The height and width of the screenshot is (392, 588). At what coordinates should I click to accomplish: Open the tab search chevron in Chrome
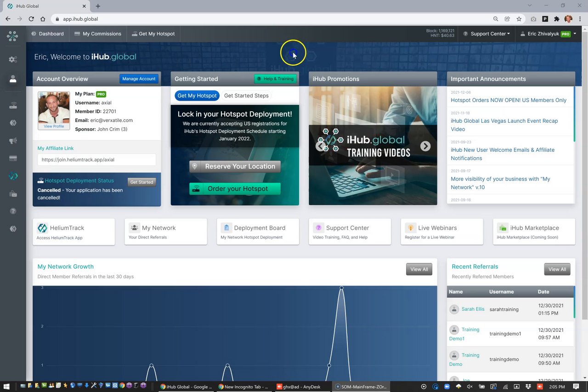pyautogui.click(x=530, y=6)
